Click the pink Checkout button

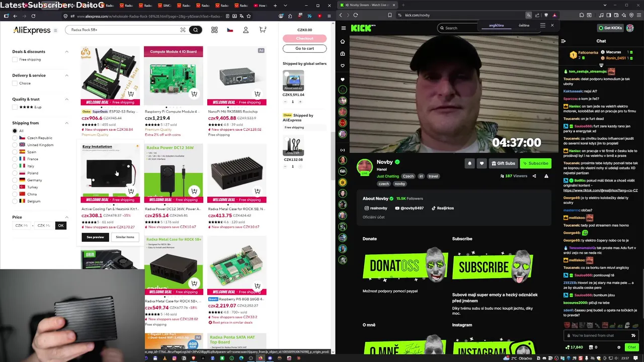click(x=304, y=38)
